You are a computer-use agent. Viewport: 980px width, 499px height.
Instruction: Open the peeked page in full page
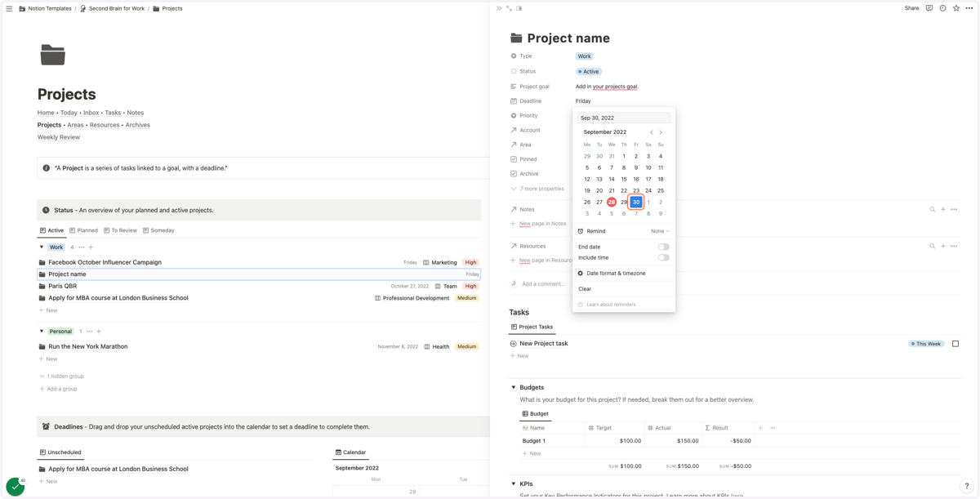pos(509,8)
